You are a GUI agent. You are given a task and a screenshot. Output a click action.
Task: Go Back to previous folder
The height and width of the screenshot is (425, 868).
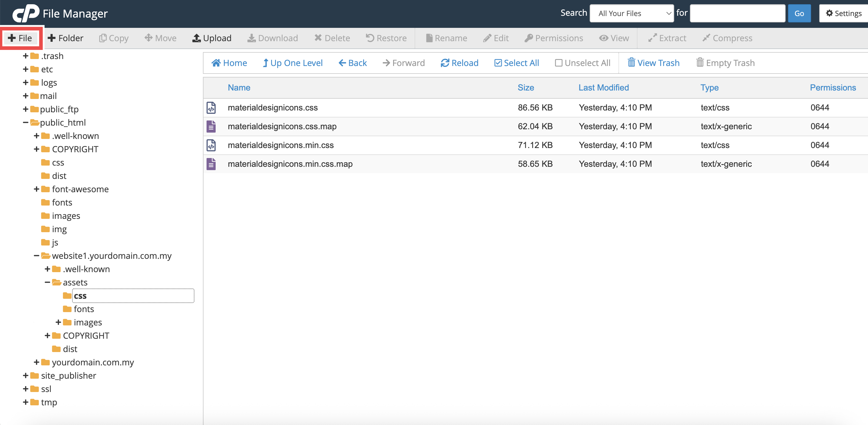[x=353, y=63]
